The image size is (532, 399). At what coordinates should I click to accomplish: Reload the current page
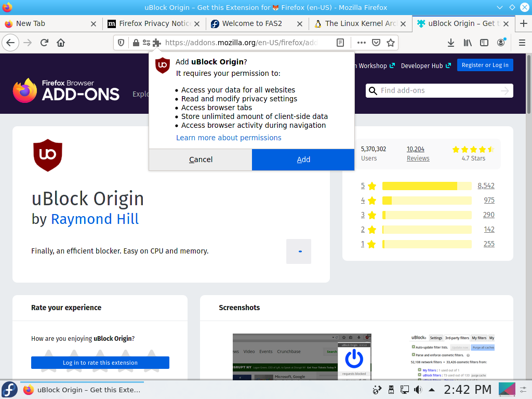[x=44, y=43]
